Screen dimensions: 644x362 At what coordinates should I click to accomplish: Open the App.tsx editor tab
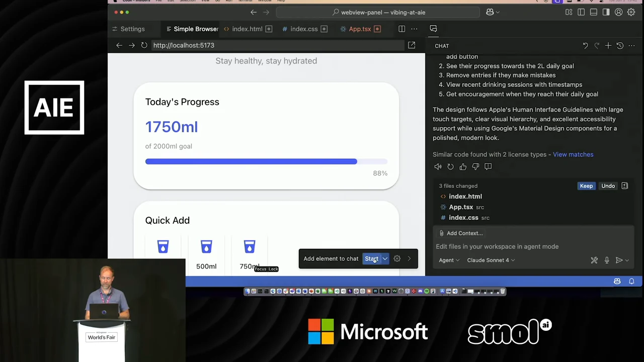click(360, 29)
